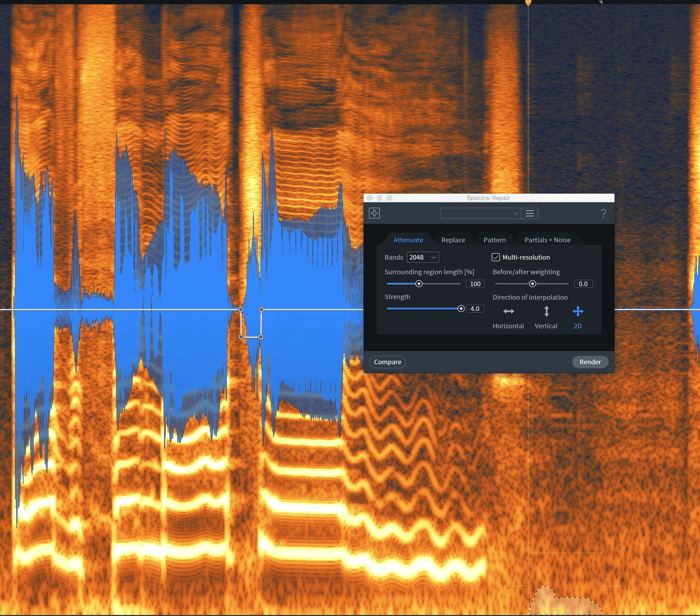Switch to the Attenuate tab
700x616 pixels.
coord(408,240)
